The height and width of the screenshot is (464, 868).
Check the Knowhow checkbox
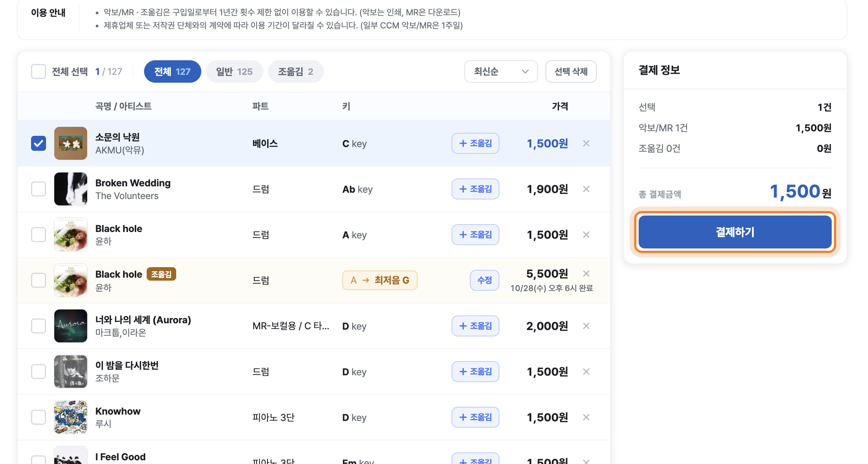click(39, 417)
